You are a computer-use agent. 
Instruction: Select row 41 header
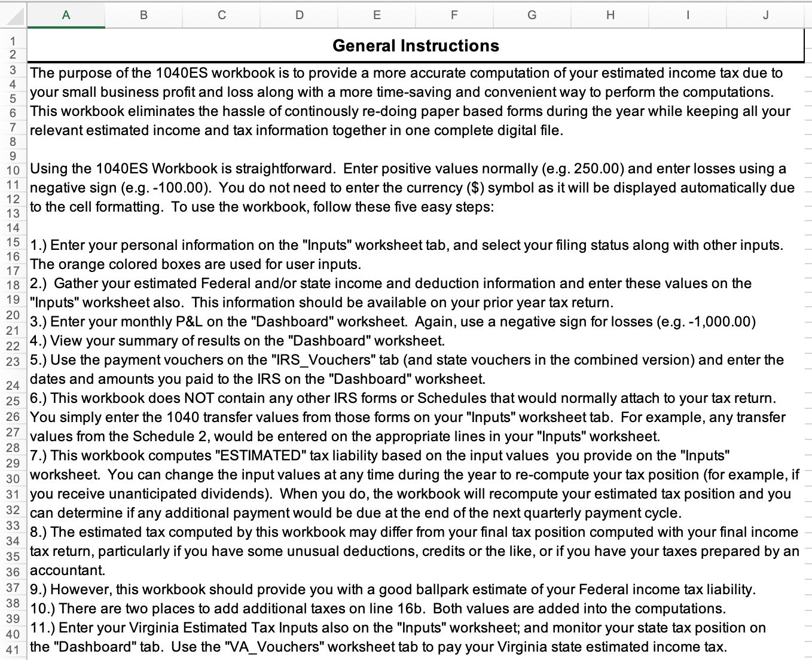pos(13,650)
